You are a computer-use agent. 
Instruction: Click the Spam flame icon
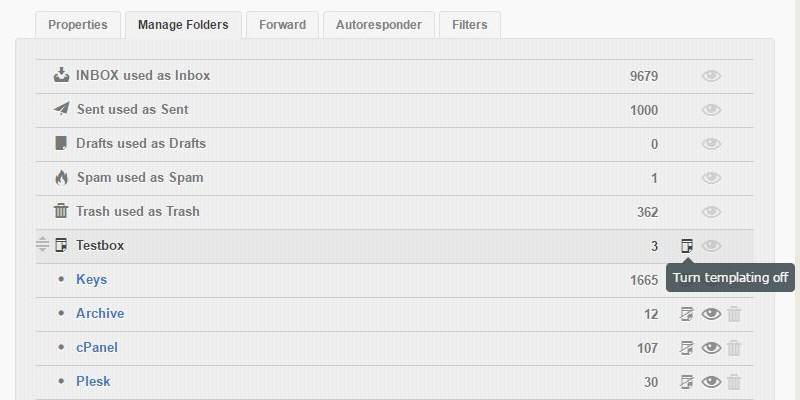pos(61,177)
